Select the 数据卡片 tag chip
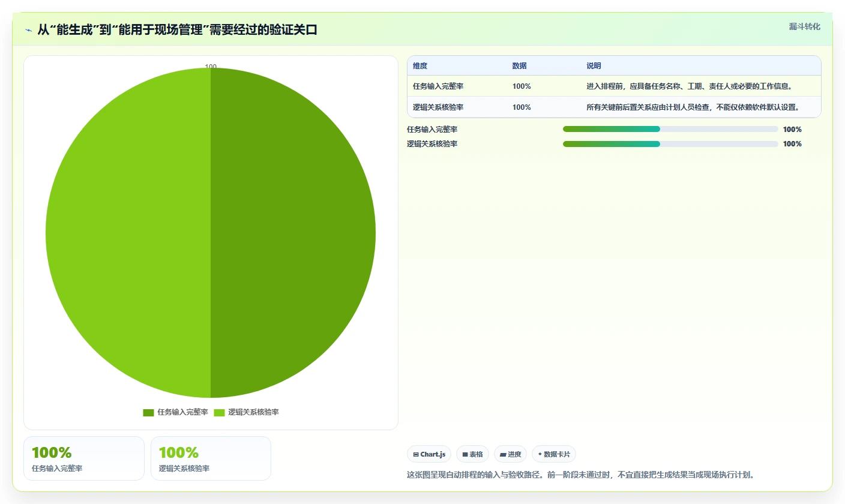Viewport: 845px width, 504px height. click(554, 454)
